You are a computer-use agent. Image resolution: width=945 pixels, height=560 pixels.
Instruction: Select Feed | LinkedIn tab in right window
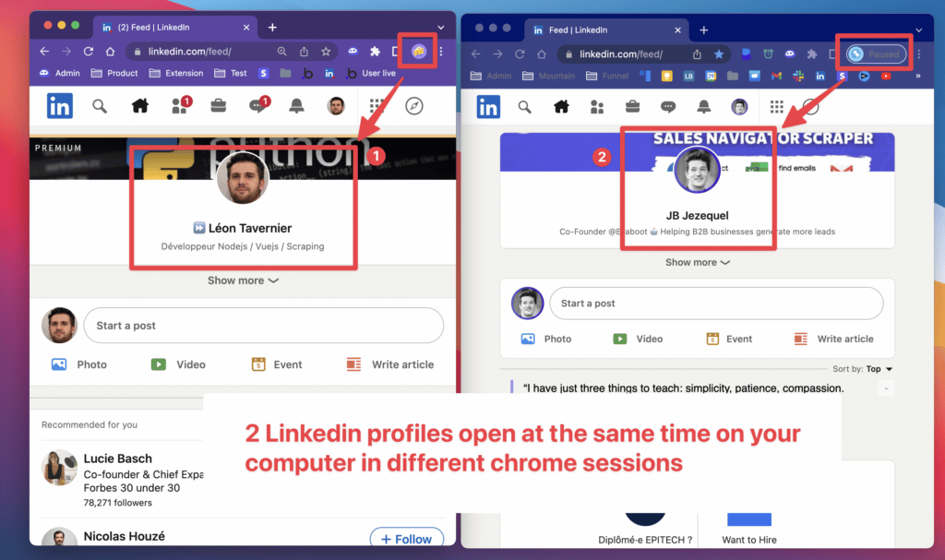click(x=607, y=30)
